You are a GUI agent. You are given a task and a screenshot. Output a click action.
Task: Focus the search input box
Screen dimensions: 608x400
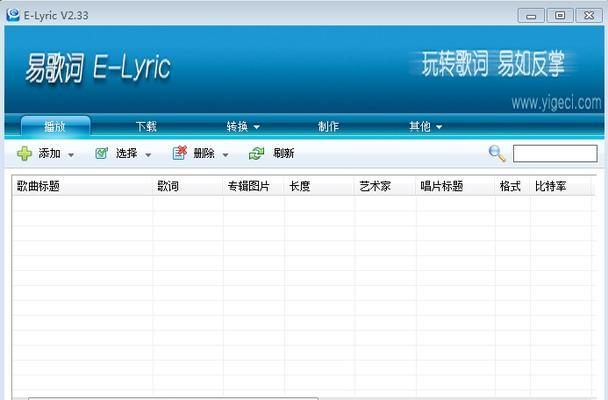pos(555,153)
